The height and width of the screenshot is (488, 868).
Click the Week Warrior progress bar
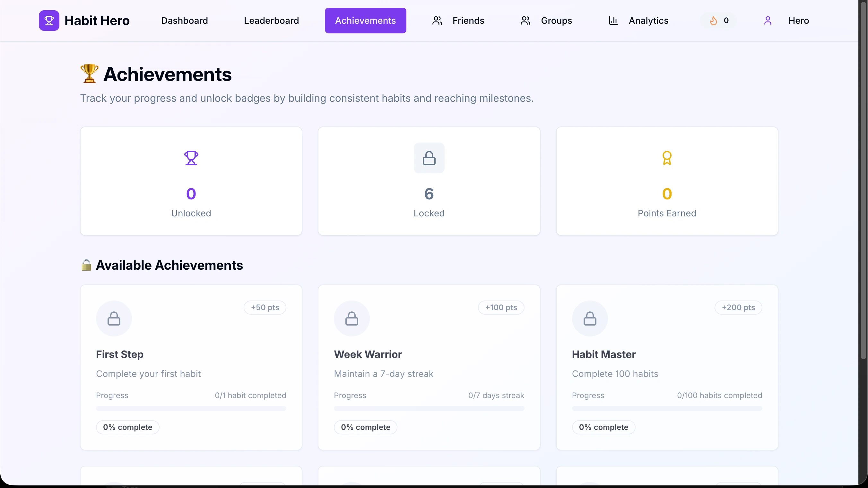(x=429, y=408)
